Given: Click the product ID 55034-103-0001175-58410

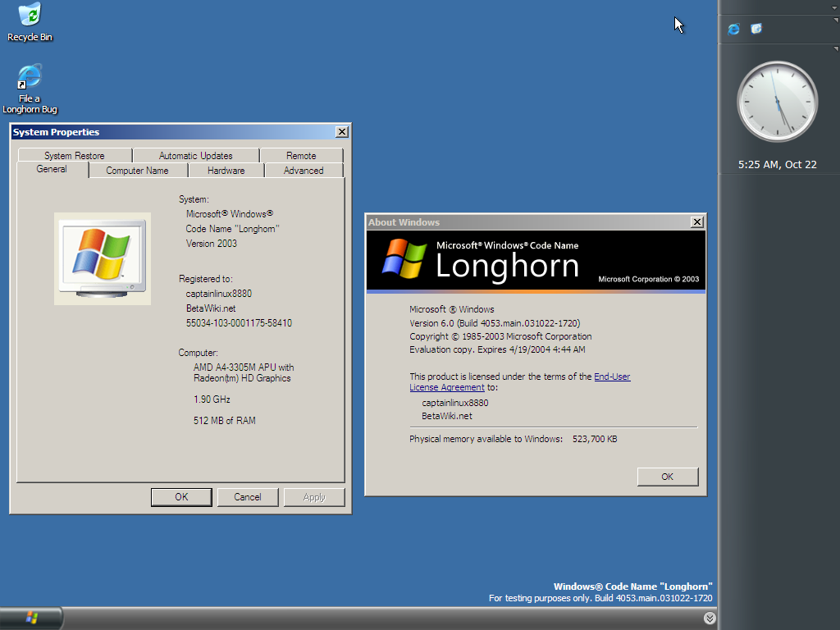Looking at the screenshot, I should pyautogui.click(x=239, y=323).
